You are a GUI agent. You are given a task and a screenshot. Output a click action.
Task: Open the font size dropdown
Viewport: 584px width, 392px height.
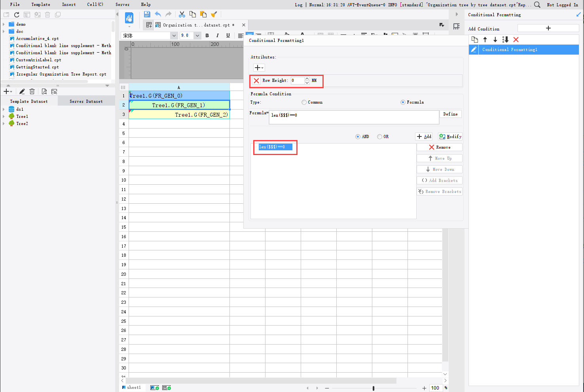point(197,35)
